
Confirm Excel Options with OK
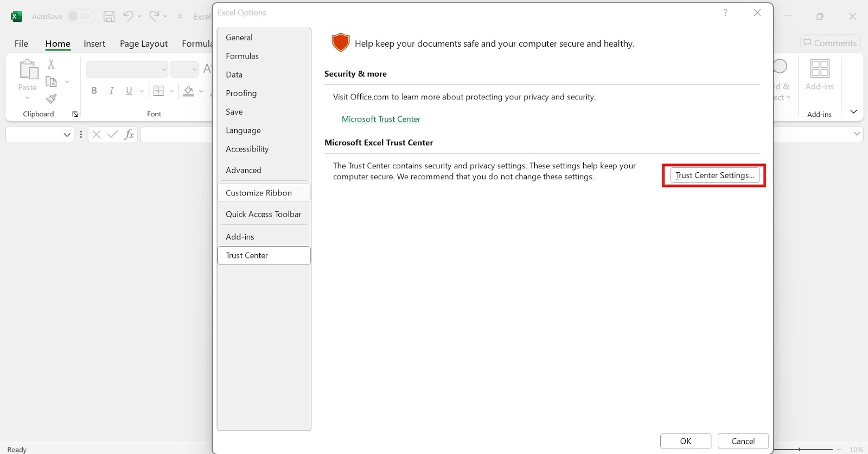point(686,441)
